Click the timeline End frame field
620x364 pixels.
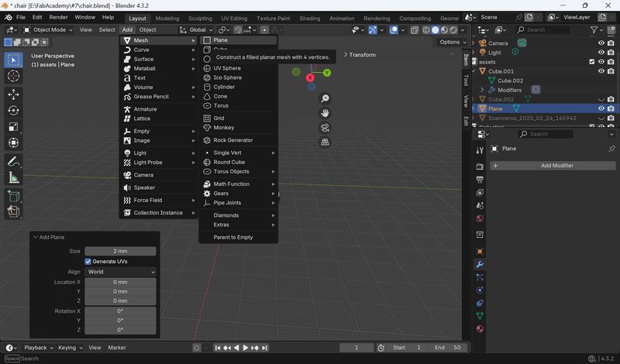click(x=448, y=348)
